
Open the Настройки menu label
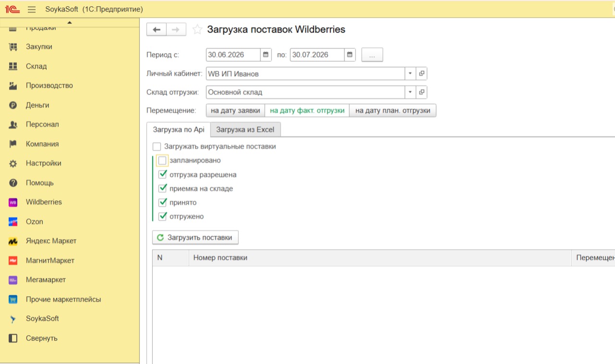coord(44,163)
